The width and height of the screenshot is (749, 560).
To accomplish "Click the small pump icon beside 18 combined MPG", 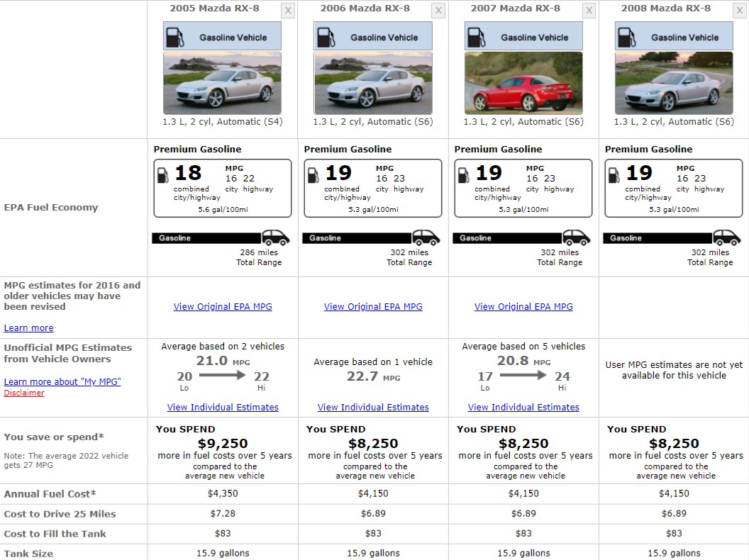I will 163,175.
